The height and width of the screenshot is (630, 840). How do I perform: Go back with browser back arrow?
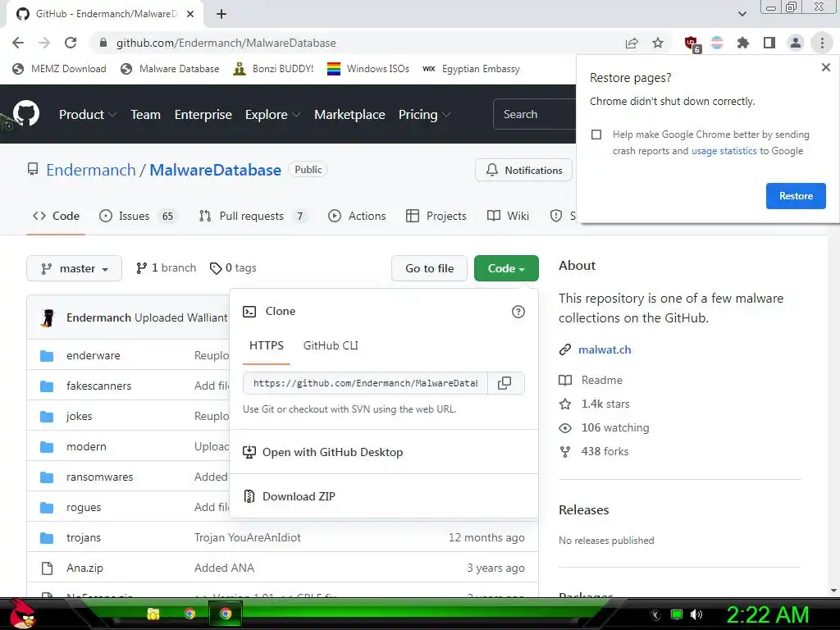click(x=18, y=43)
